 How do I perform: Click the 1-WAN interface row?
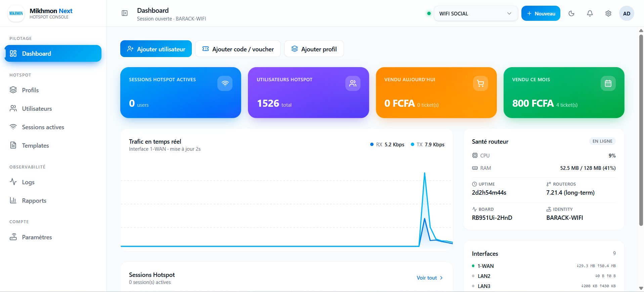tap(544, 266)
